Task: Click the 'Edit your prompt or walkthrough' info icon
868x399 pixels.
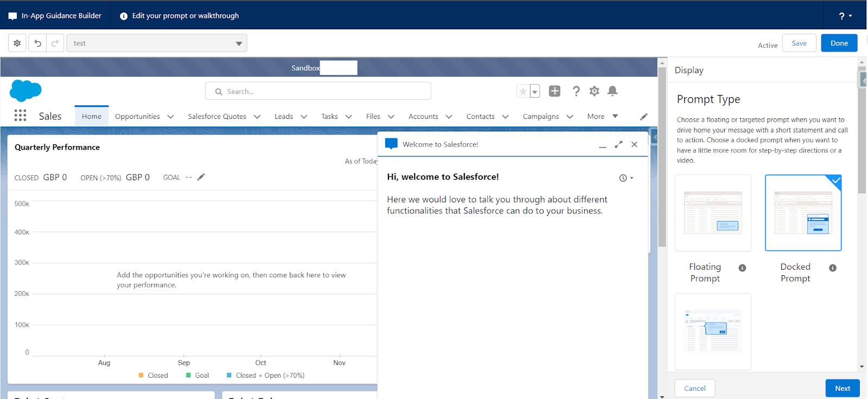Action: pos(124,16)
